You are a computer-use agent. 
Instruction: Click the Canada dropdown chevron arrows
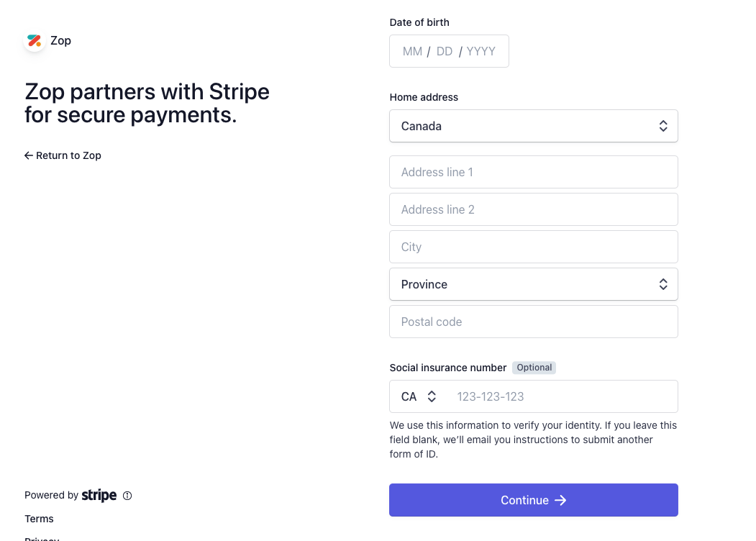click(x=663, y=126)
